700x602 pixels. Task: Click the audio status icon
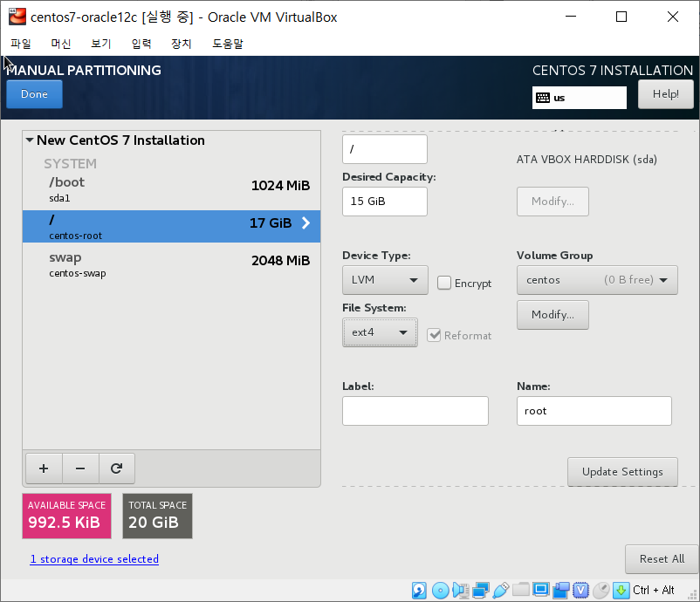coord(460,590)
